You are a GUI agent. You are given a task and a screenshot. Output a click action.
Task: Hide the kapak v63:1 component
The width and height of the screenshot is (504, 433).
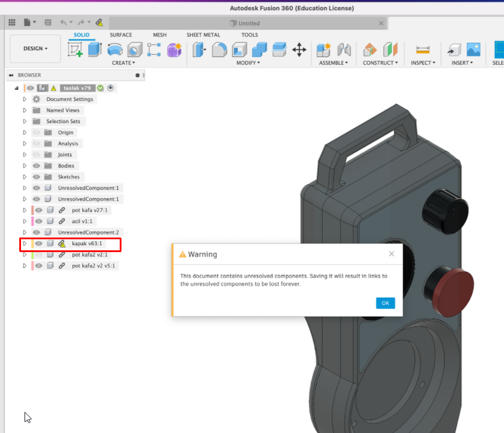(x=39, y=243)
